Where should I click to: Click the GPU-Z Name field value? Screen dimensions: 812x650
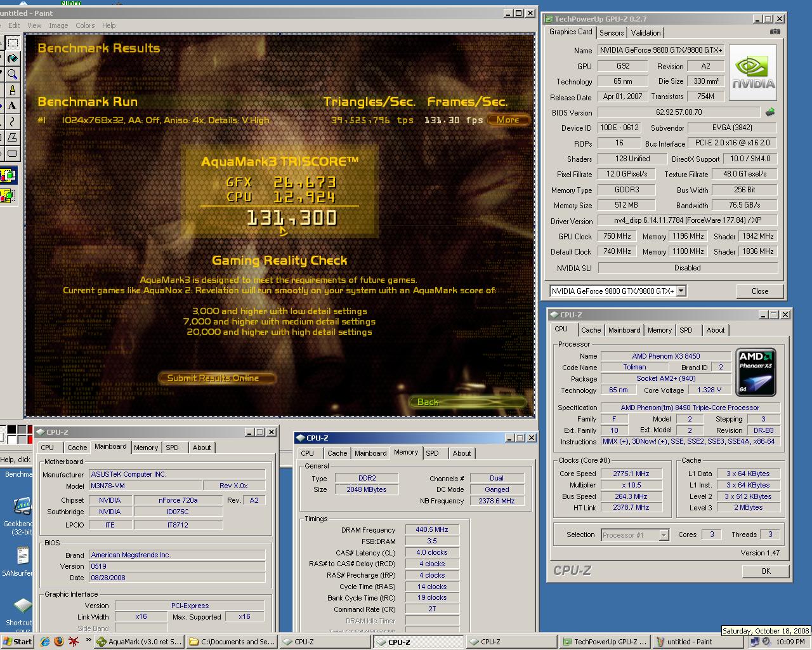click(x=661, y=50)
